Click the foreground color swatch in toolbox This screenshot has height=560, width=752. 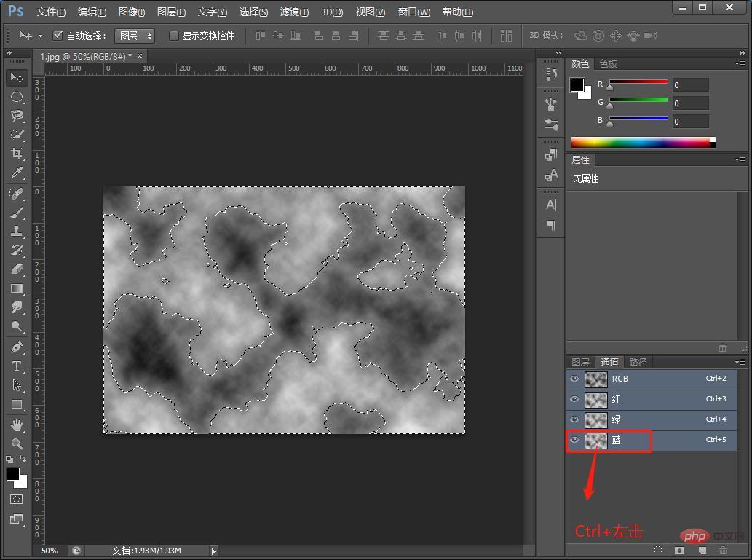coord(13,474)
